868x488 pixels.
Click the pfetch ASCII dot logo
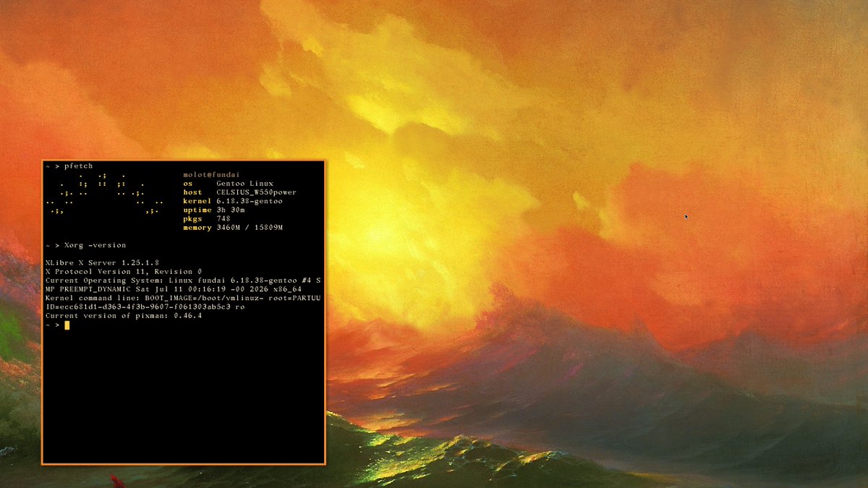coord(106,192)
